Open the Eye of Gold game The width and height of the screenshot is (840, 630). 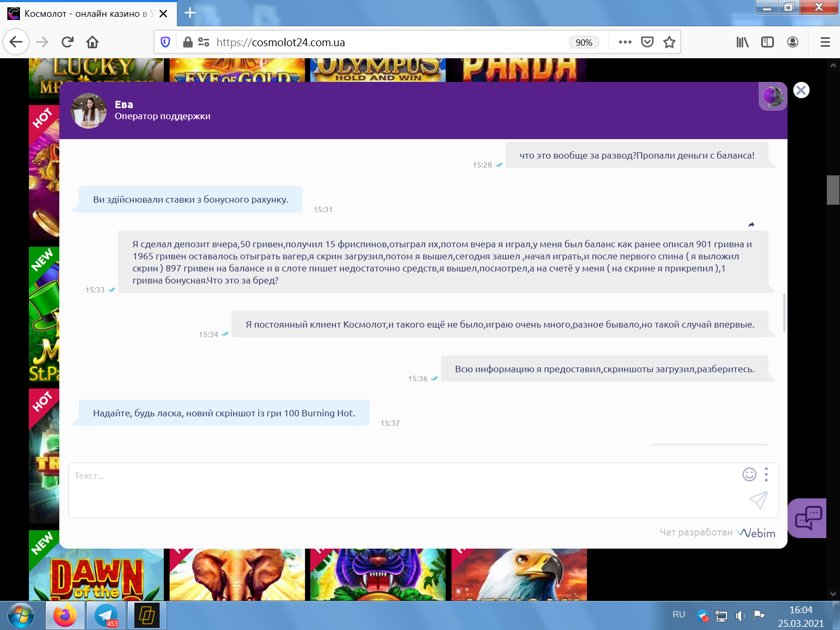tap(237, 70)
